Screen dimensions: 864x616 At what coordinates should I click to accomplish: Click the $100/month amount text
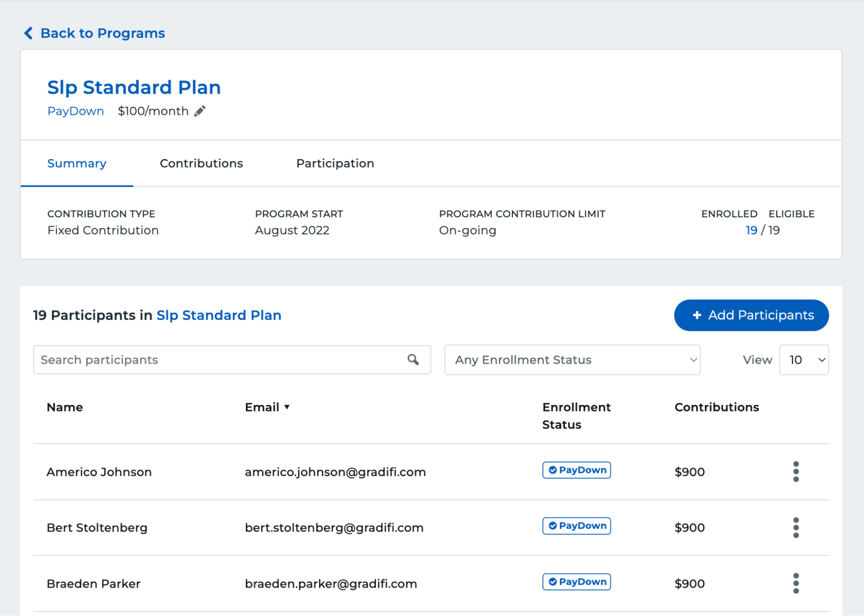(x=153, y=111)
